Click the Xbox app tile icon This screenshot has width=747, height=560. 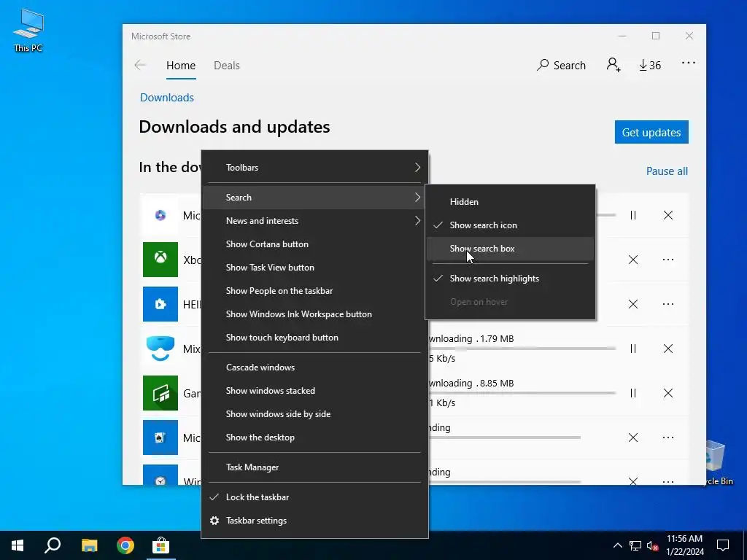click(x=160, y=260)
